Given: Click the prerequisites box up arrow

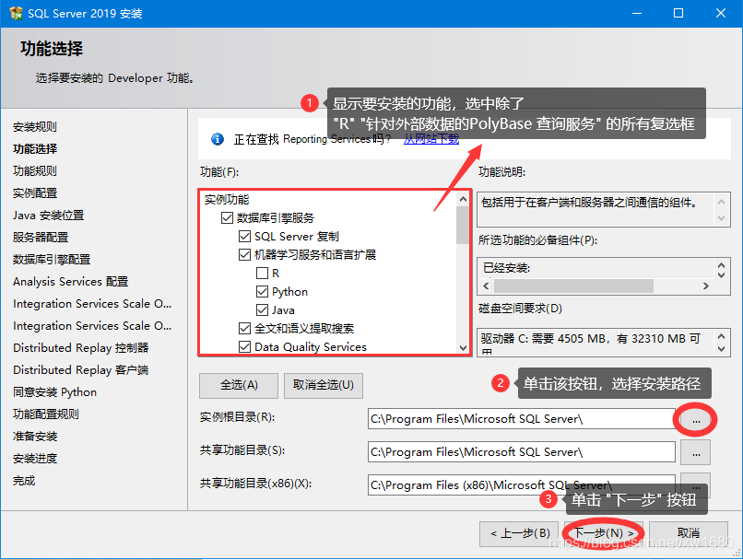Looking at the screenshot, I should 721,265.
